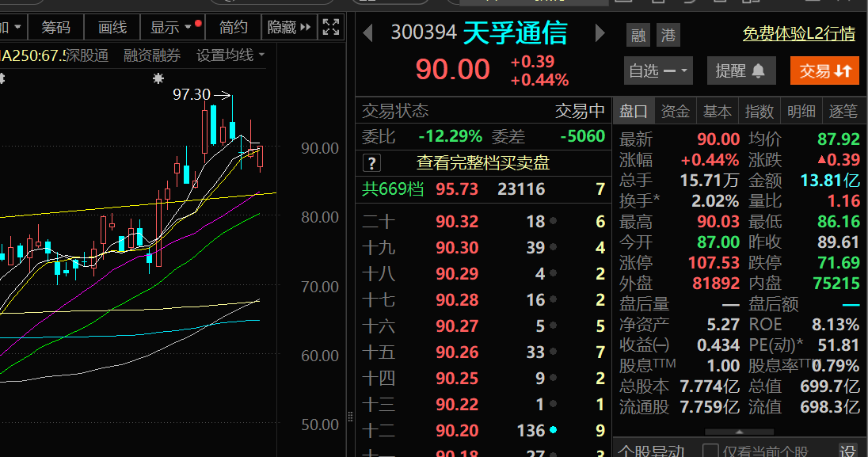Toggle 仅看当前个股 checkbox
This screenshot has height=457, width=868.
pyautogui.click(x=710, y=451)
